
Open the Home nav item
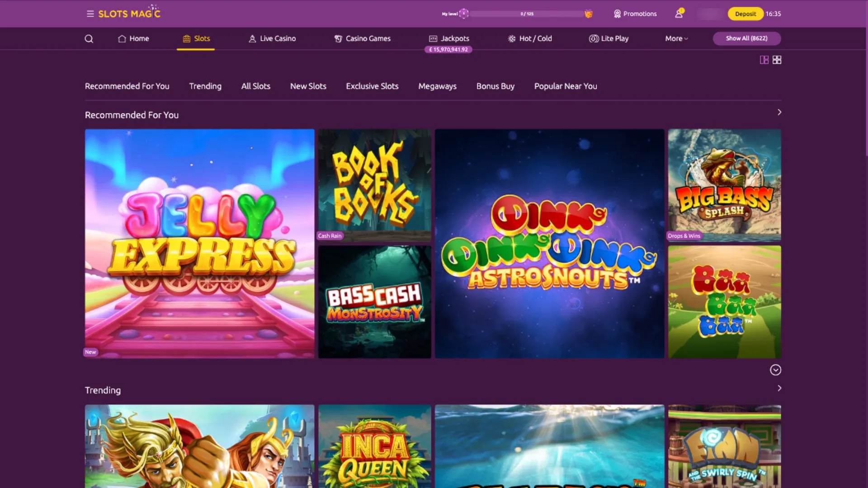click(x=133, y=38)
